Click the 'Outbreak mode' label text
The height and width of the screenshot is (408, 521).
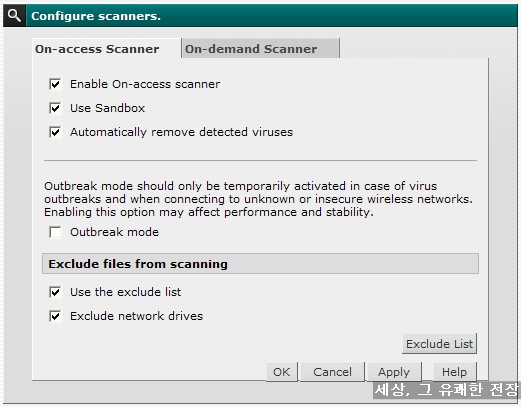(x=114, y=232)
